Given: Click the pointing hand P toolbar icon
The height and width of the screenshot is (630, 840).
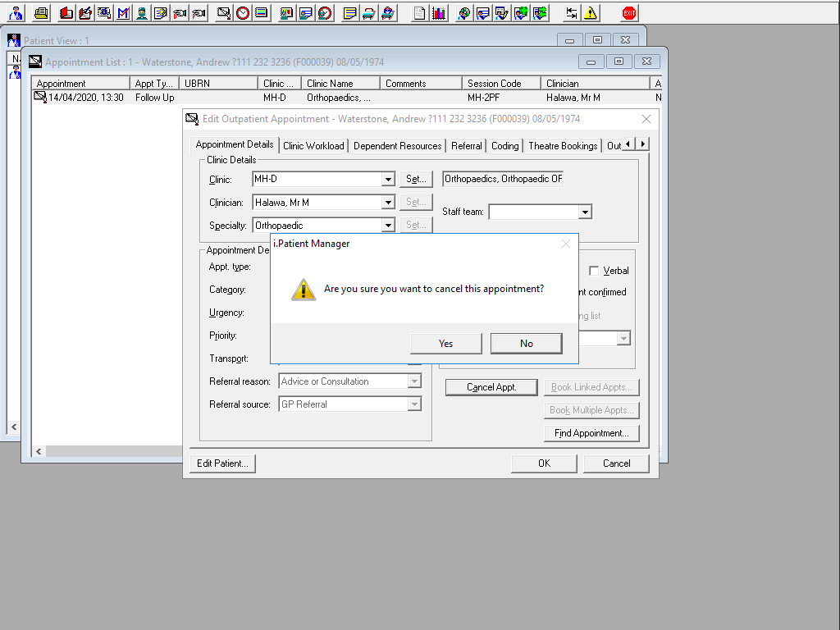Looking at the screenshot, I should (x=199, y=13).
